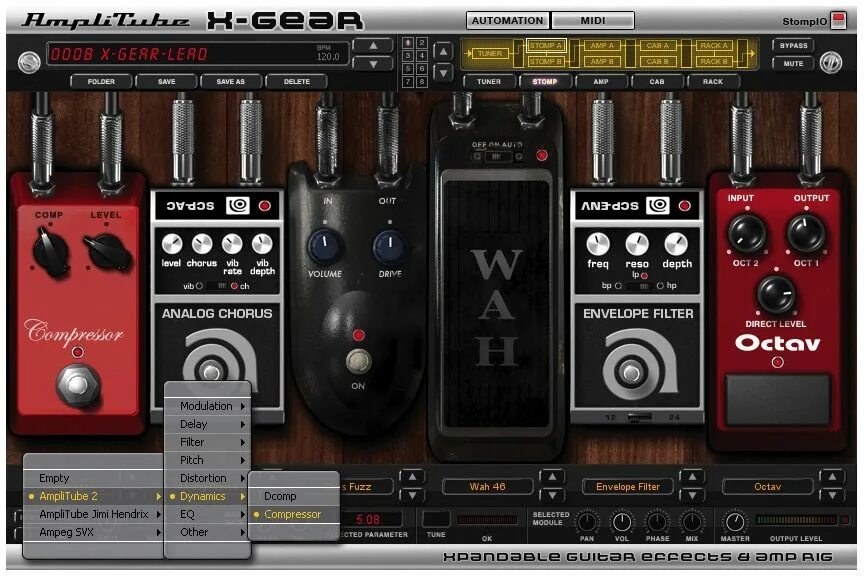
Task: Select AMP B block in signal chain
Action: tap(602, 61)
